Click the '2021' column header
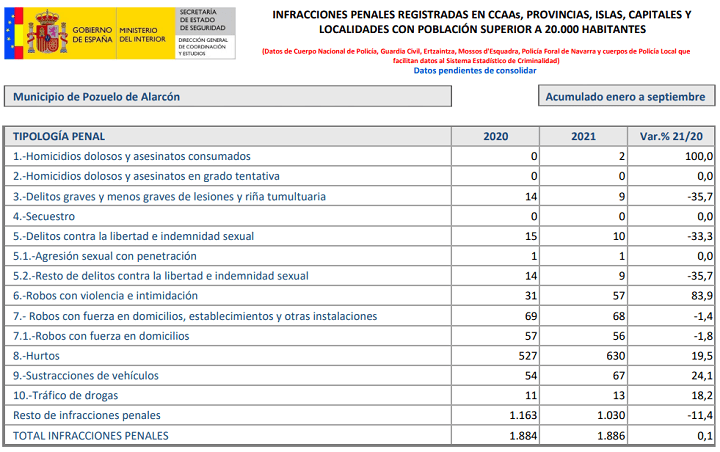The image size is (720, 452). pyautogui.click(x=583, y=136)
